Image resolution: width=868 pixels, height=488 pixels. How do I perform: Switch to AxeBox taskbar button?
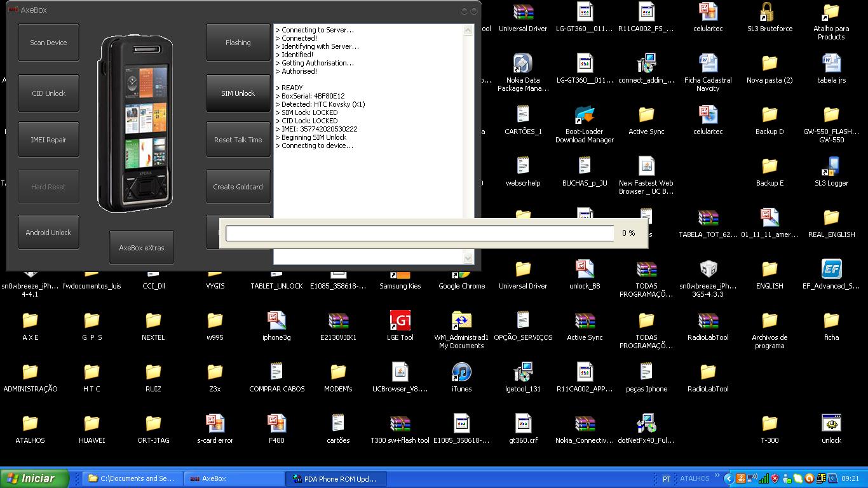[234, 478]
